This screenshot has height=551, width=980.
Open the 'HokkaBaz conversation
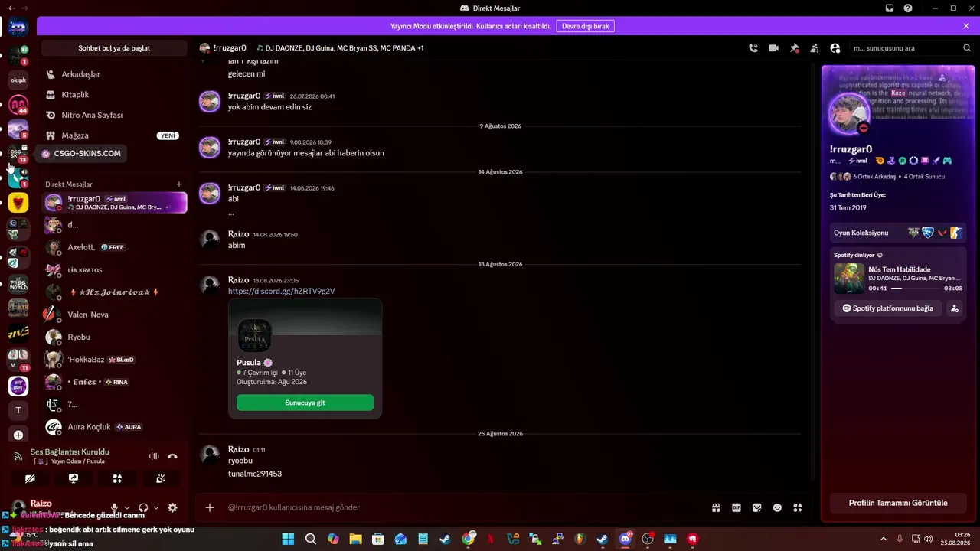(114, 360)
